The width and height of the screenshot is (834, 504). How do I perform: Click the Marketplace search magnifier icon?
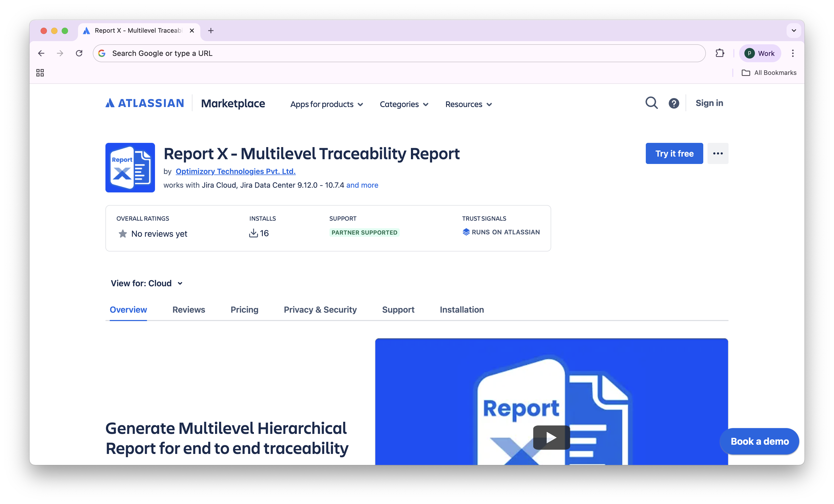(651, 103)
